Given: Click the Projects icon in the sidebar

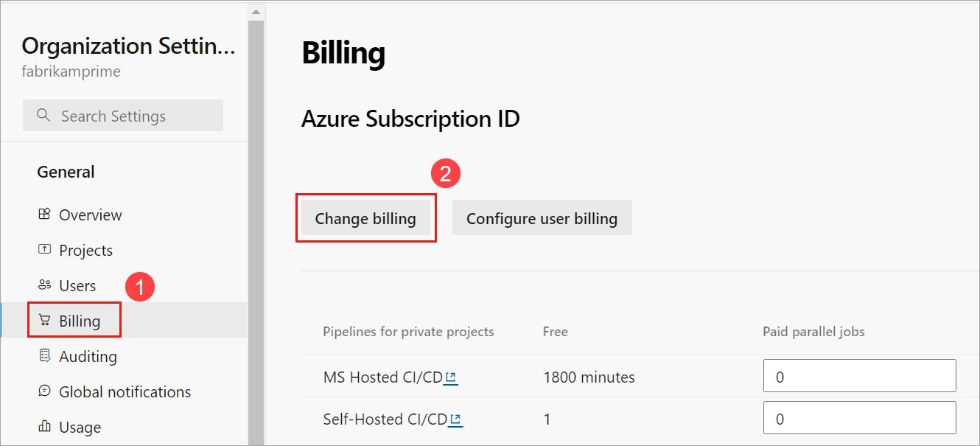Looking at the screenshot, I should click(44, 250).
